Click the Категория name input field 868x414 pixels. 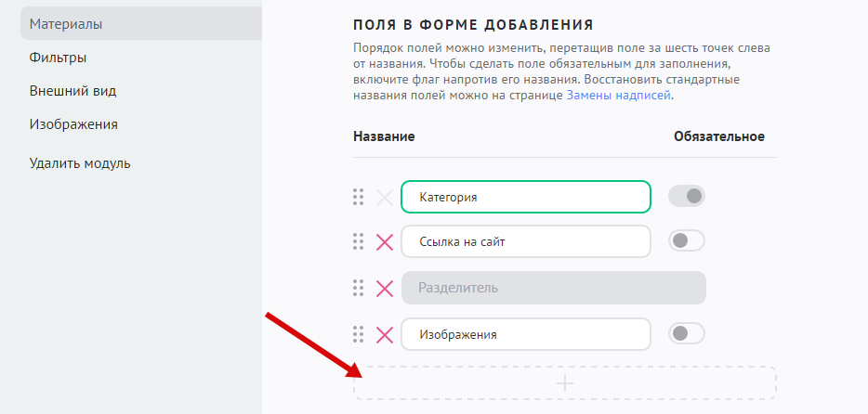pyautogui.click(x=525, y=197)
